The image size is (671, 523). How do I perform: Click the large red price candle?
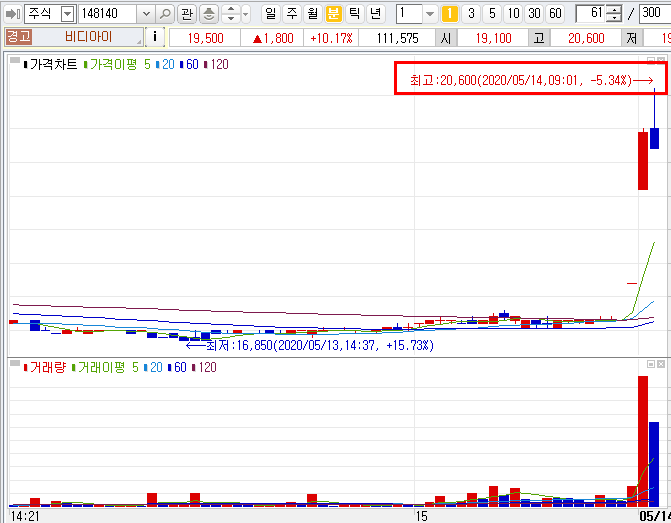click(643, 160)
